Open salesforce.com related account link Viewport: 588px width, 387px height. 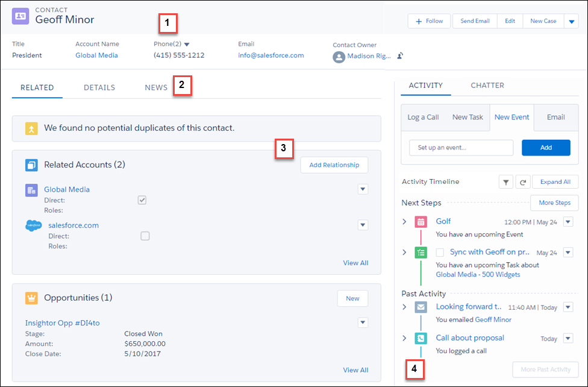[x=73, y=225]
